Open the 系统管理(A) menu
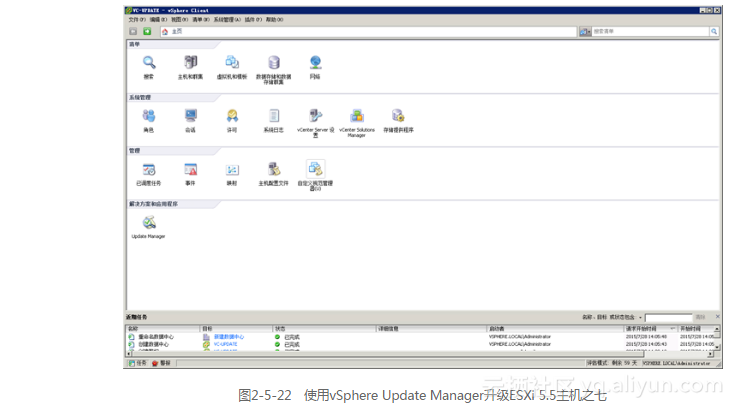This screenshot has width=734, height=409. [227, 20]
